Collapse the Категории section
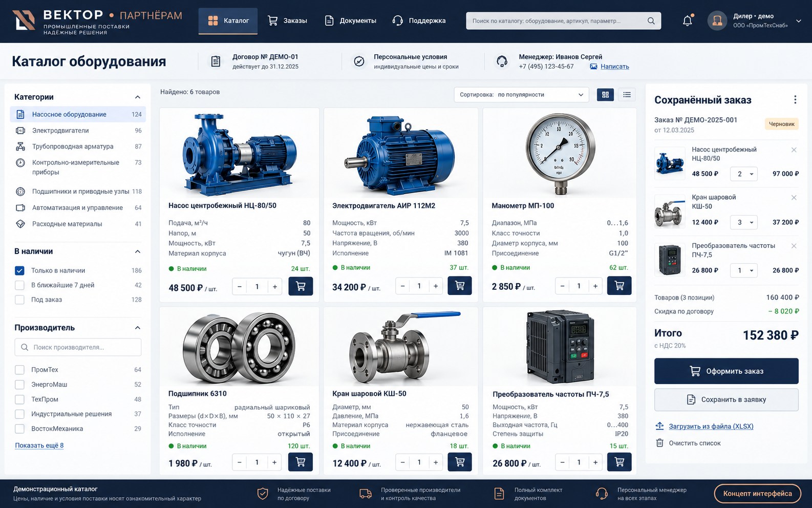 (x=137, y=97)
